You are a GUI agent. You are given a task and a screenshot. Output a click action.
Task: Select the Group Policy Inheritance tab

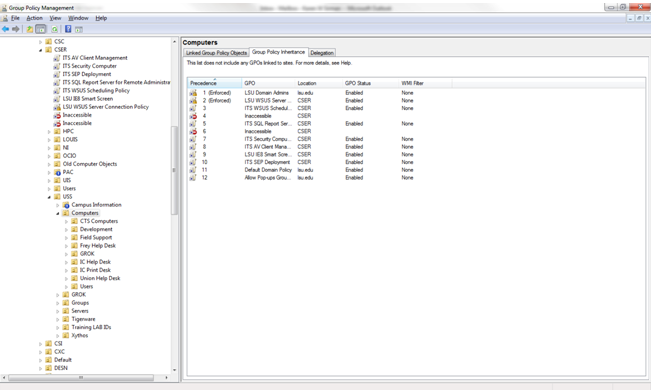278,52
